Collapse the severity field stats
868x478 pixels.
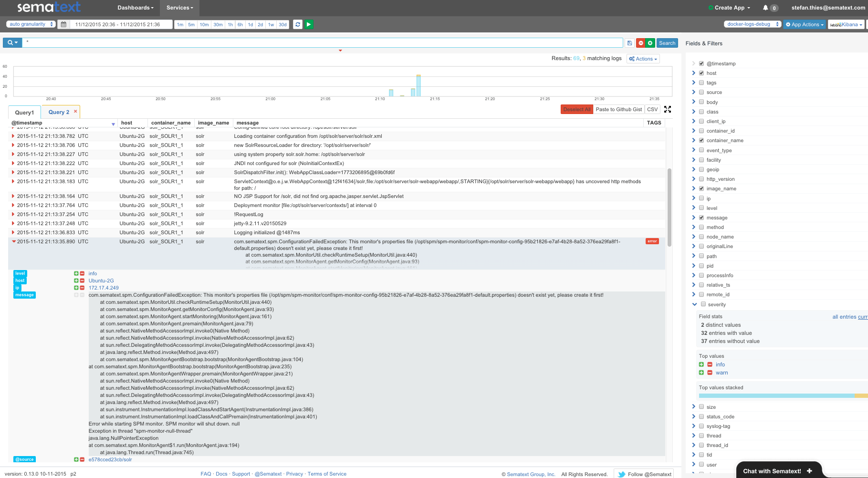coord(694,304)
